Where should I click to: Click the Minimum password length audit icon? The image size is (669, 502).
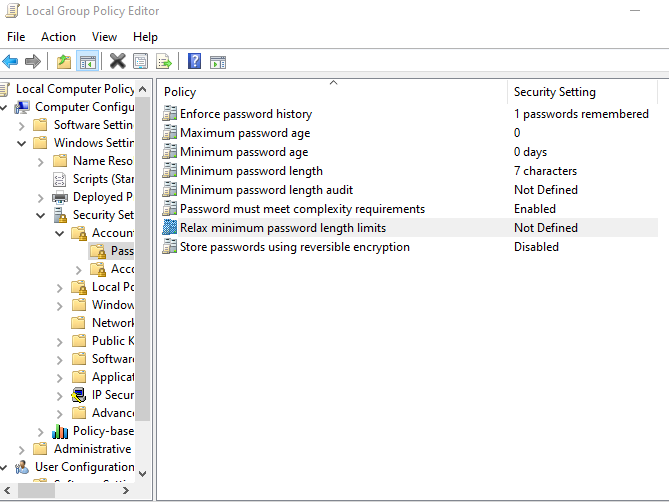click(169, 189)
